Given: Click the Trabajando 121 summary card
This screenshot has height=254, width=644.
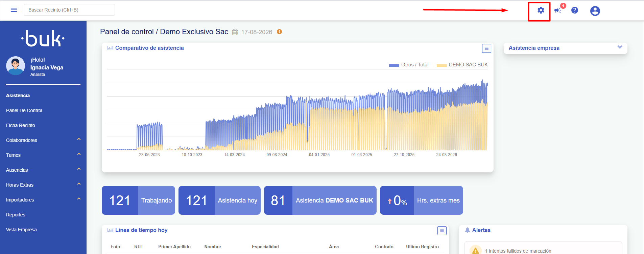Looking at the screenshot, I should click(138, 200).
